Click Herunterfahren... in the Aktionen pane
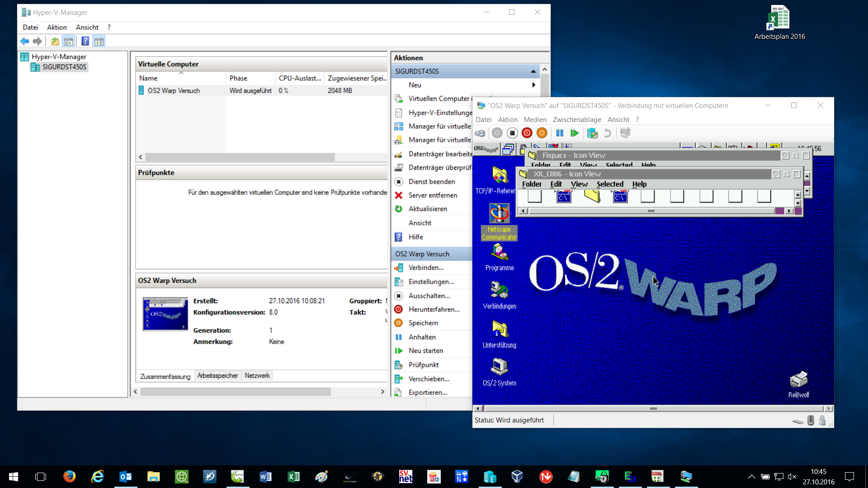 click(x=434, y=309)
